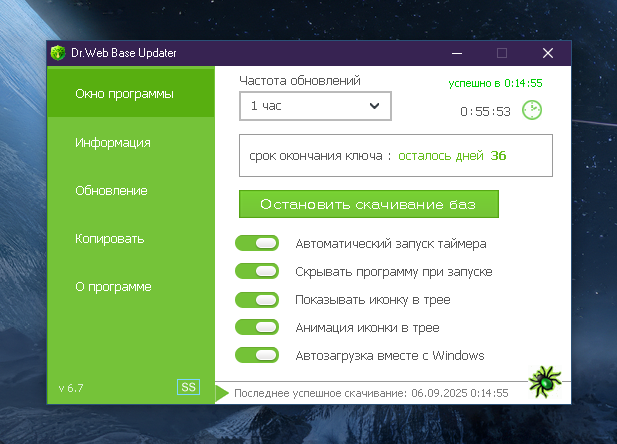Open the update frequency dropdown
Viewport: 617px width, 444px height.
[315, 106]
